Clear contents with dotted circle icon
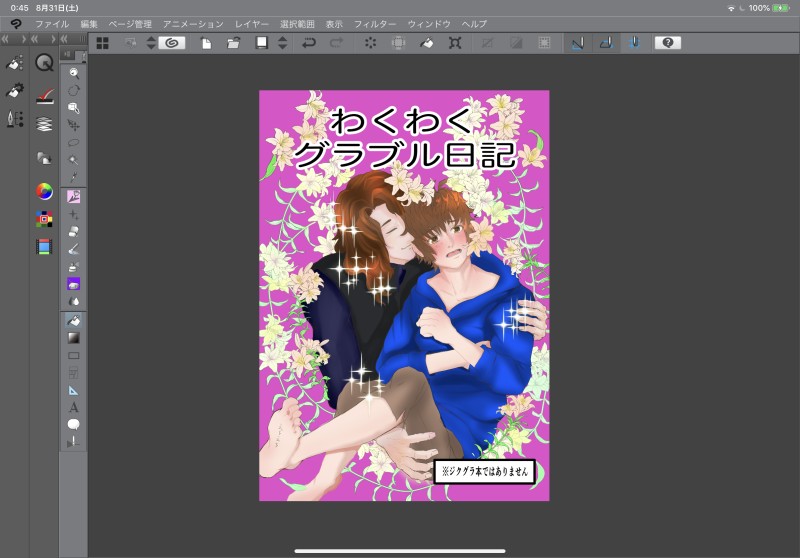Viewport: 800px width, 558px height. [370, 43]
